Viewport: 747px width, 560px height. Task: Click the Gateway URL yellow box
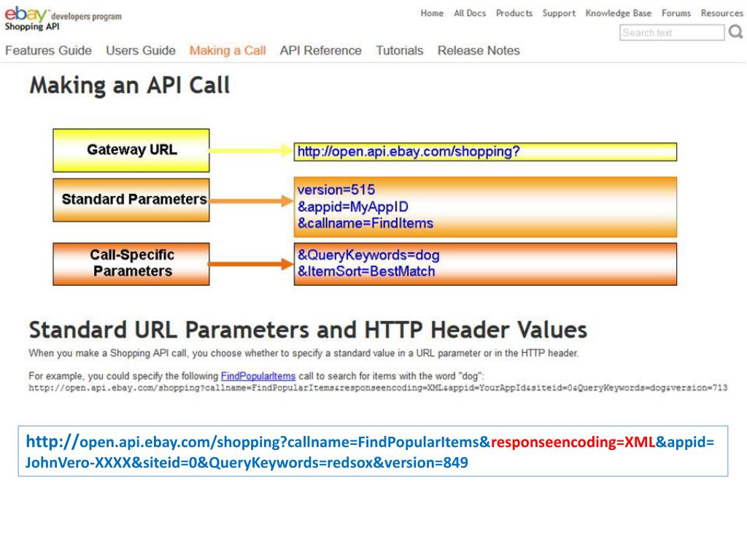click(131, 150)
